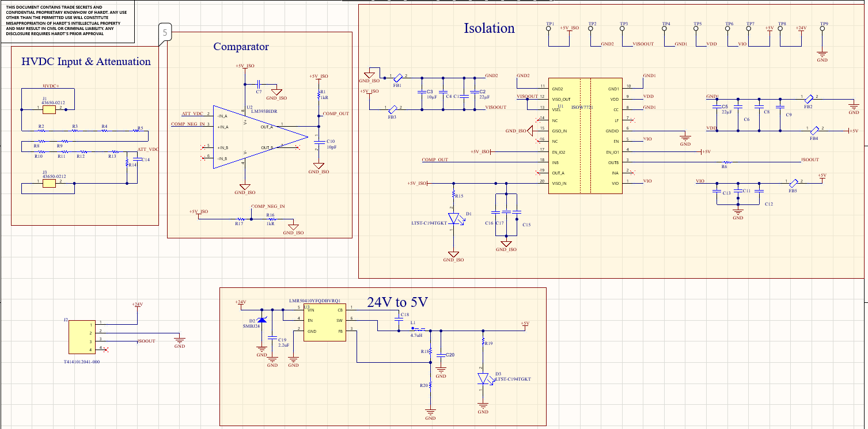This screenshot has height=429, width=868.
Task: Select ferrite bead FB5
Action: point(793,182)
